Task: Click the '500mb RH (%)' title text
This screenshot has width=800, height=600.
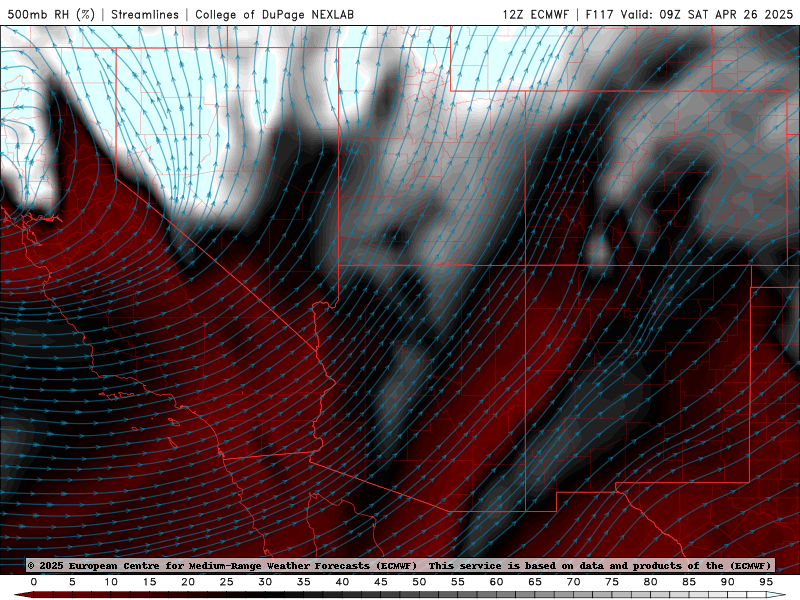Action: point(51,14)
